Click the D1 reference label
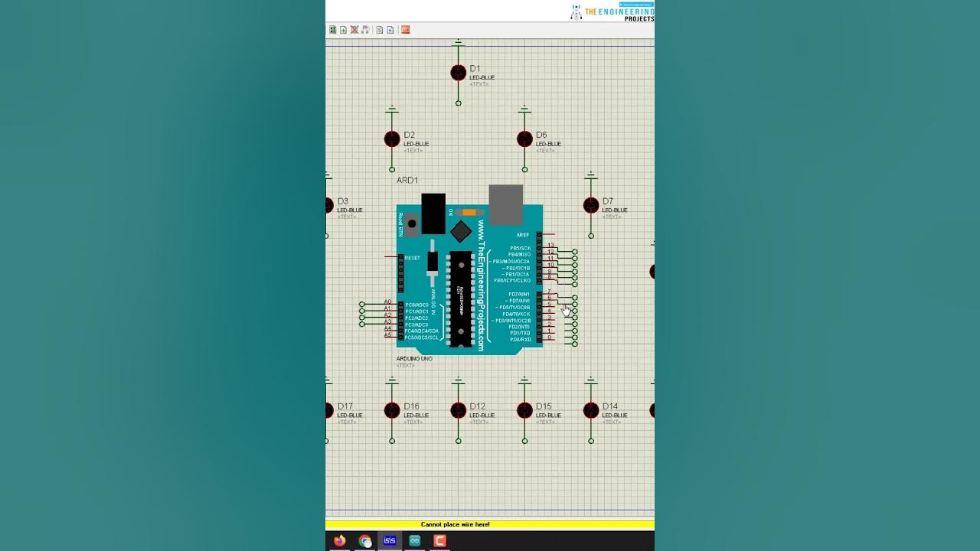The height and width of the screenshot is (551, 980). click(x=475, y=69)
